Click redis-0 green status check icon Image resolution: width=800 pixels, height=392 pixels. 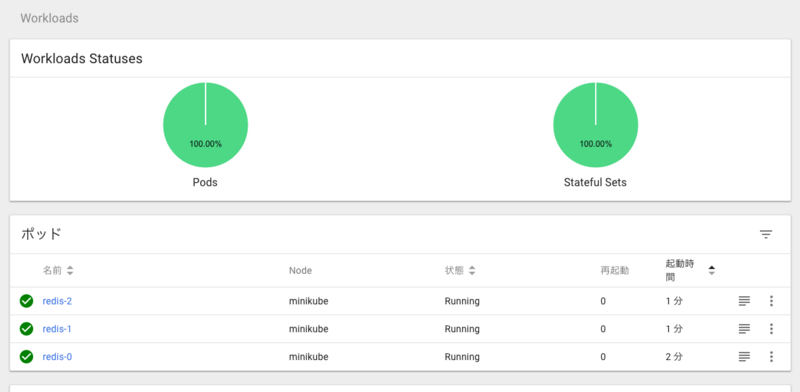tap(27, 356)
